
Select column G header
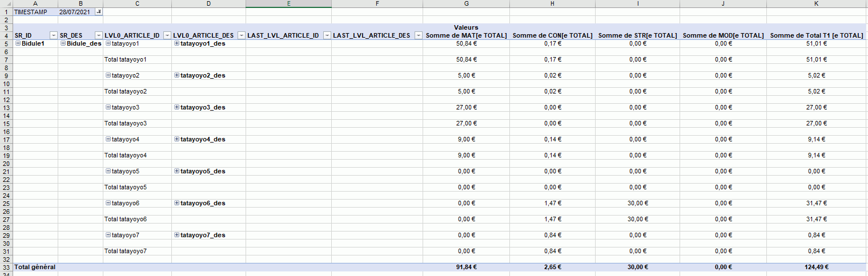[x=466, y=4]
